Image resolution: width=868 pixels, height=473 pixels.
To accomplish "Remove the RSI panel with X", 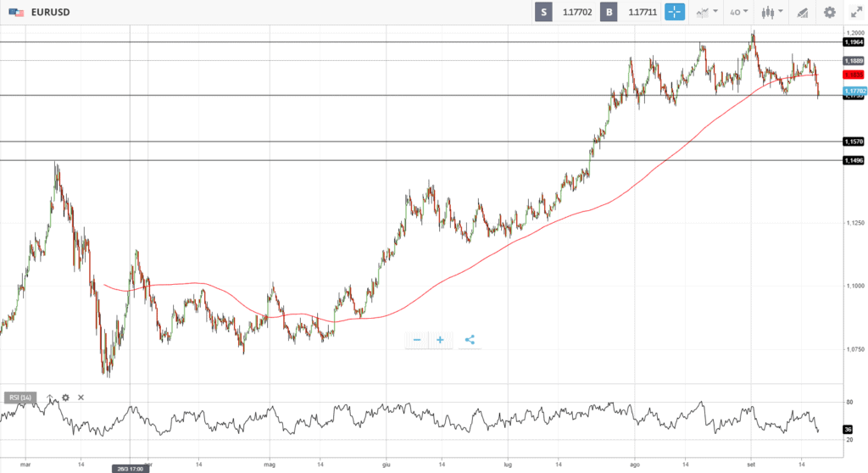I will 81,398.
